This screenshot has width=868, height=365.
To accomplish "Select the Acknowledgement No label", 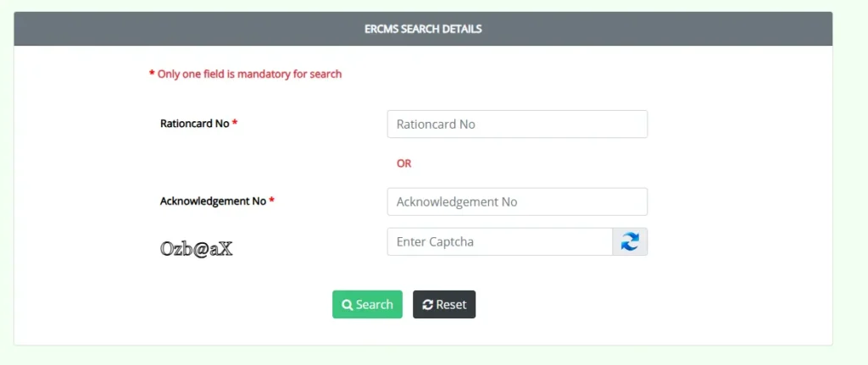I will pyautogui.click(x=213, y=202).
